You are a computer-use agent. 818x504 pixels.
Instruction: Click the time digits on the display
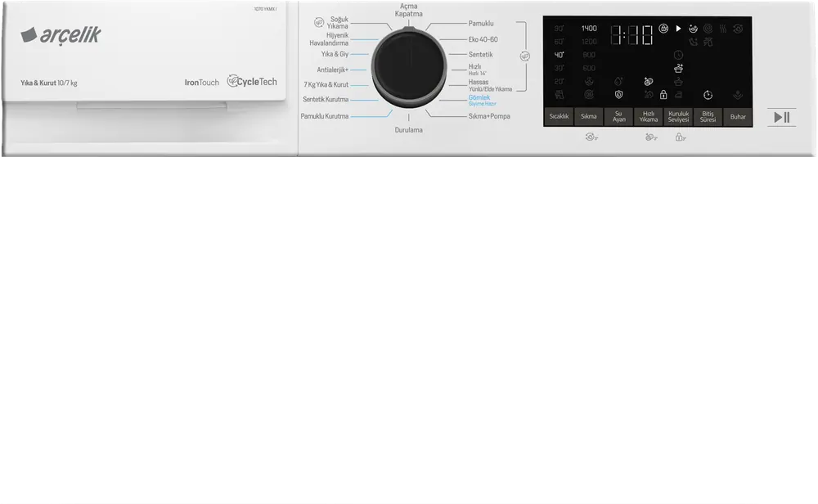(x=631, y=35)
